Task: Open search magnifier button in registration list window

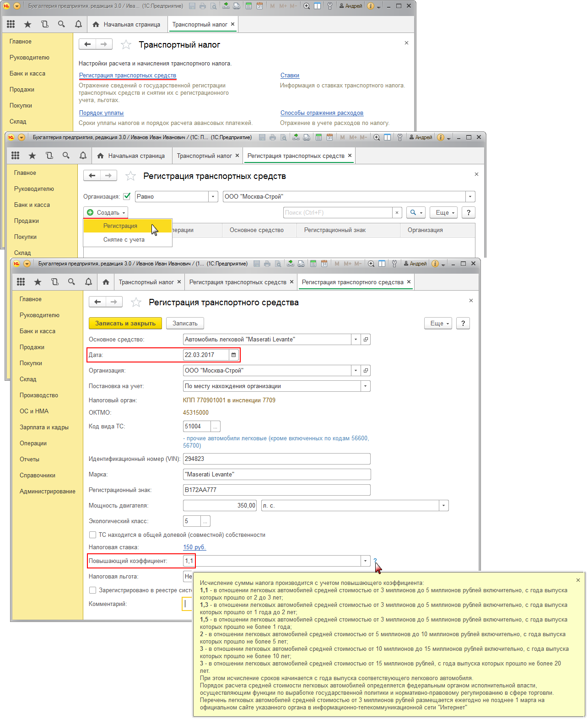Action: pos(416,212)
